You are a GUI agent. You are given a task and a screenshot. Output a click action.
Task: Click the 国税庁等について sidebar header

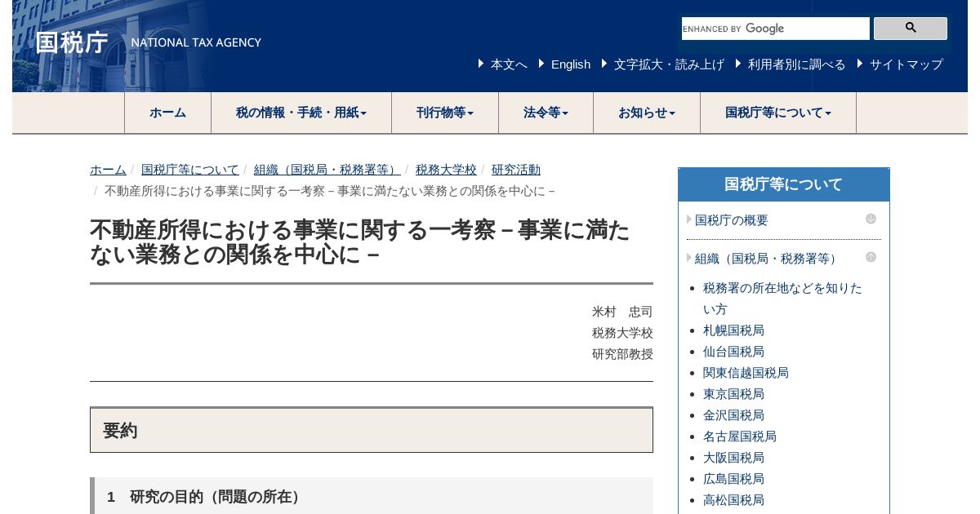(783, 184)
